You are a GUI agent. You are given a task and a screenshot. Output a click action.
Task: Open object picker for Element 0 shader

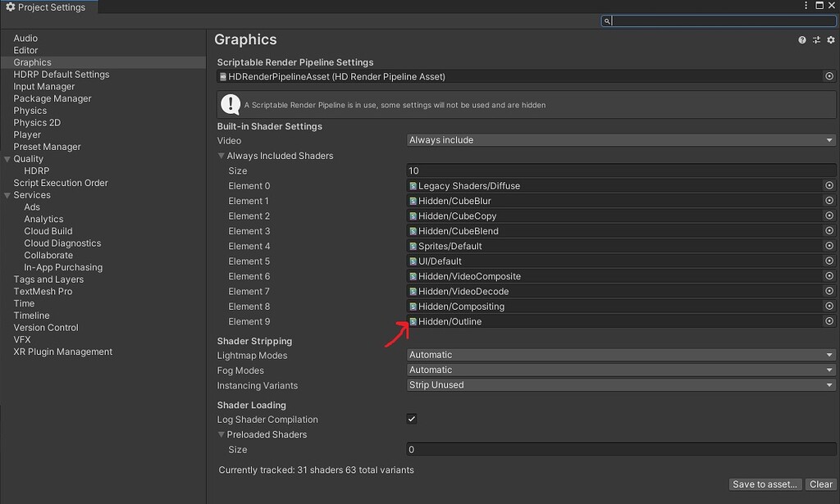(x=829, y=186)
